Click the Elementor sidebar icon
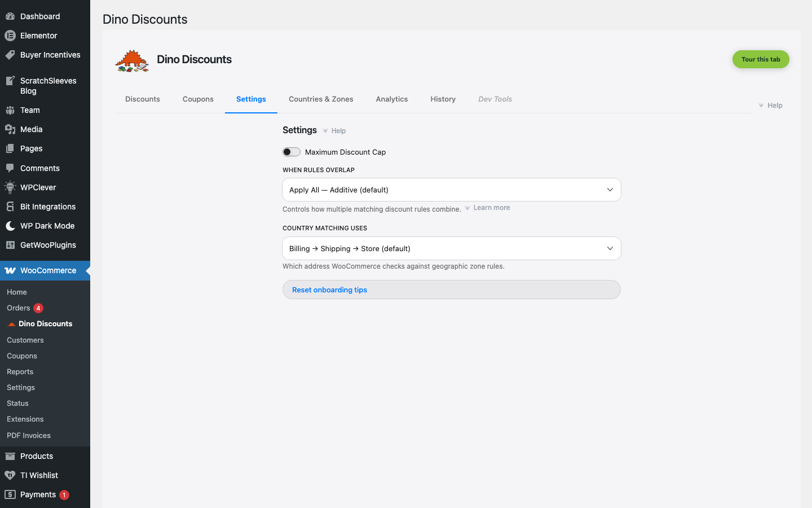This screenshot has width=812, height=508. (x=10, y=36)
